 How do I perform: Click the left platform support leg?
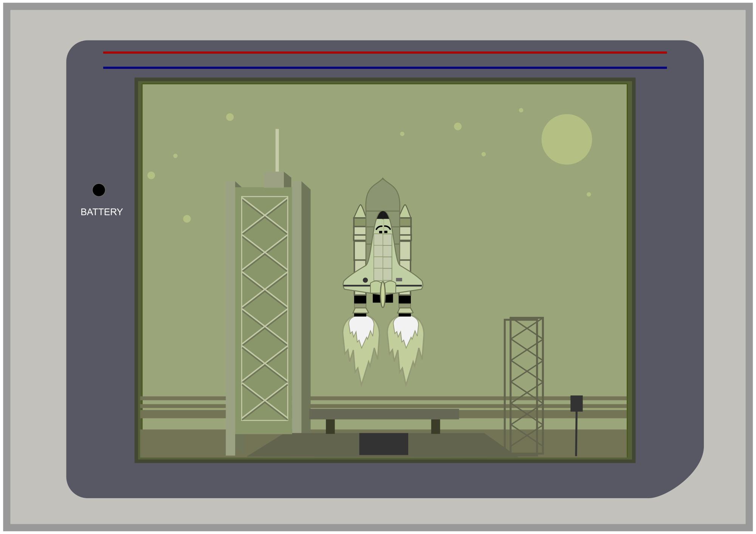click(x=330, y=426)
